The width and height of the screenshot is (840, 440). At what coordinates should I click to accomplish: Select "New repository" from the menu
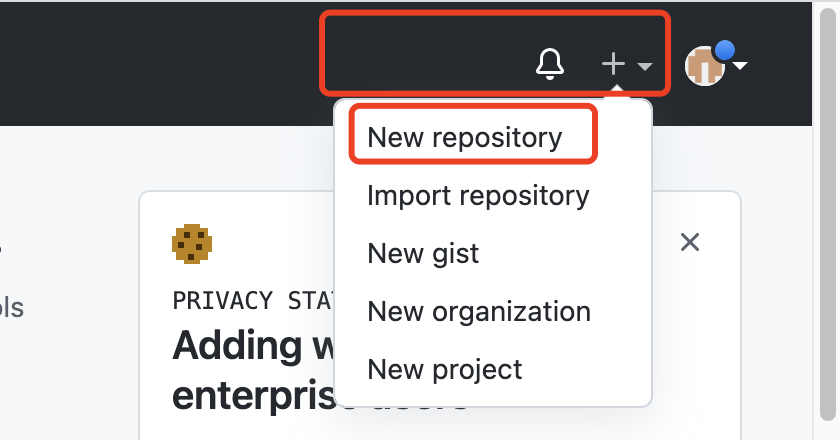[465, 137]
